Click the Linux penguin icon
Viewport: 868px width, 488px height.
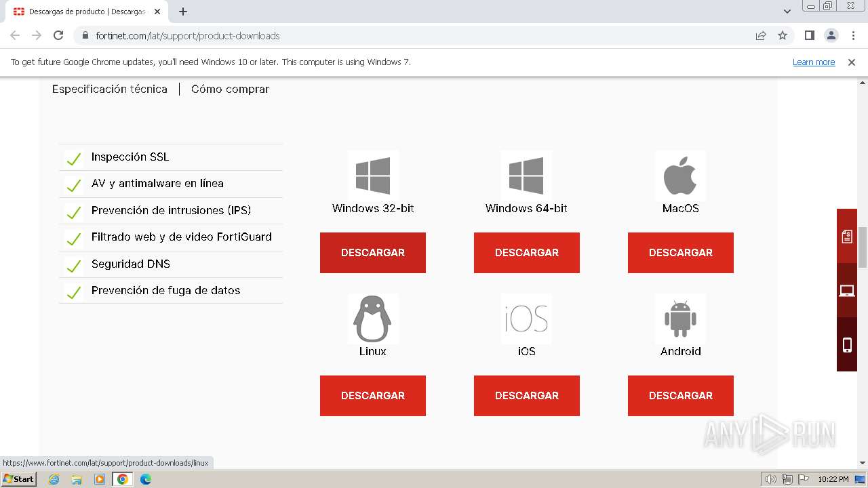373,319
